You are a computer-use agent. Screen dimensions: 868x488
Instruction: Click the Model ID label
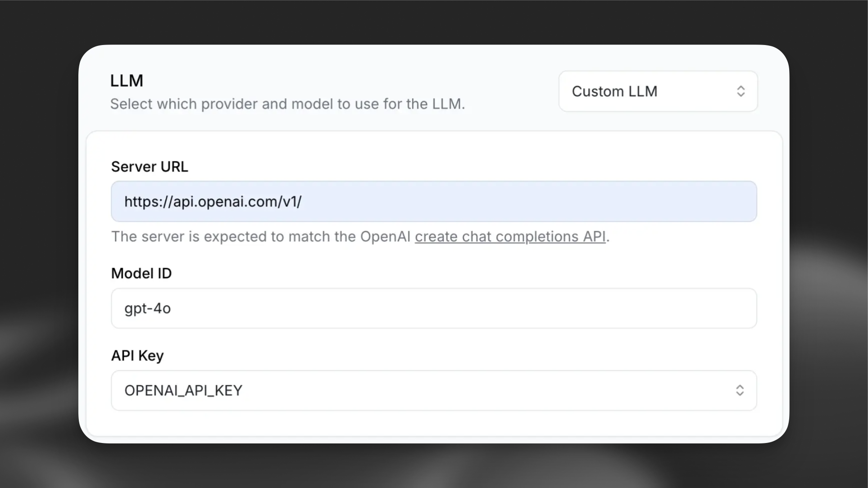[141, 273]
